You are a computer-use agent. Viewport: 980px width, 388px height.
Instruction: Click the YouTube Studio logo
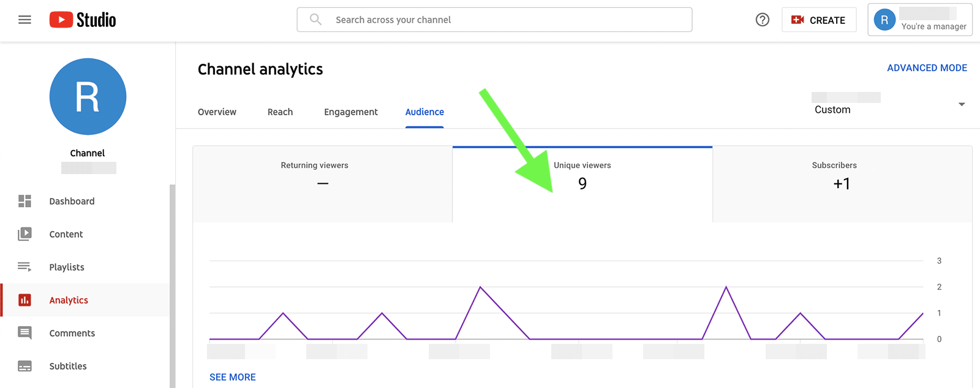pyautogui.click(x=83, y=20)
